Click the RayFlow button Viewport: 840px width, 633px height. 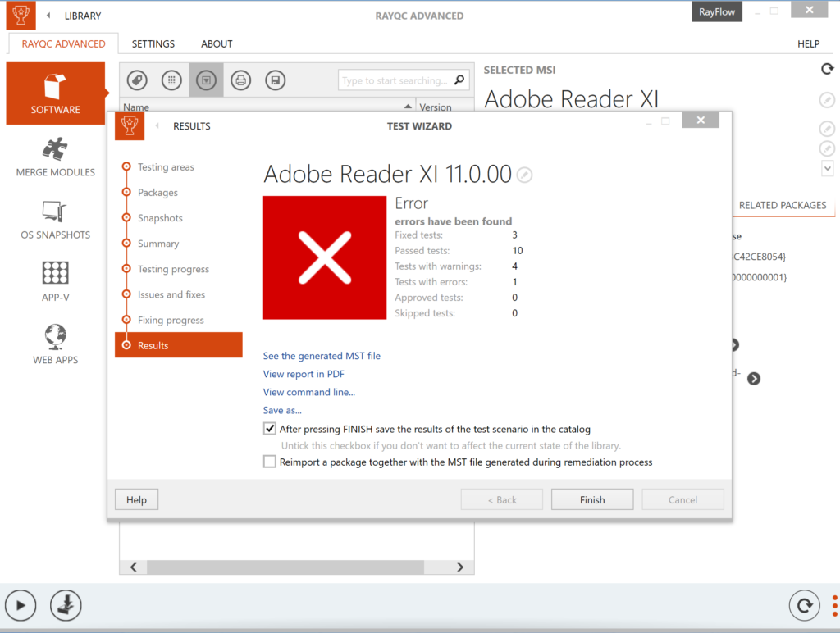[x=717, y=11]
